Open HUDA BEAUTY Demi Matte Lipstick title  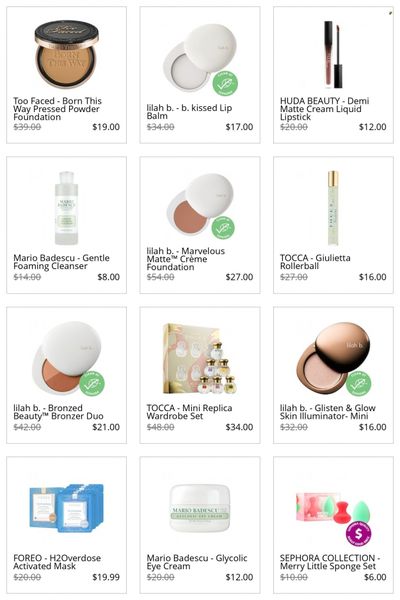[324, 109]
